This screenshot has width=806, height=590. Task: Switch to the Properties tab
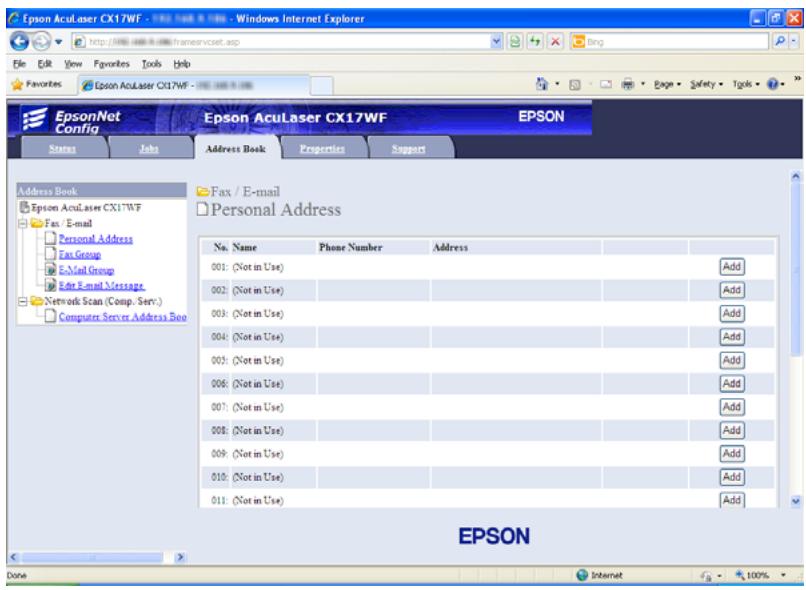pyautogui.click(x=322, y=149)
